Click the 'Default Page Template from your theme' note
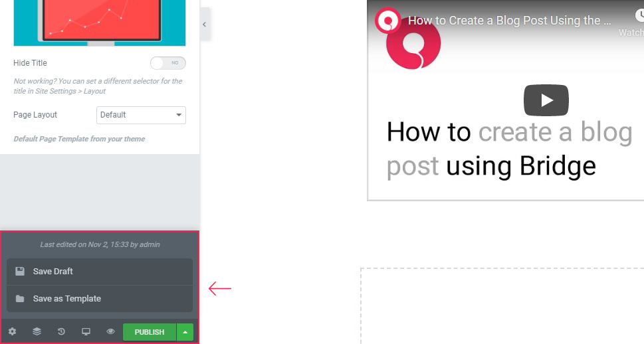 pos(79,139)
